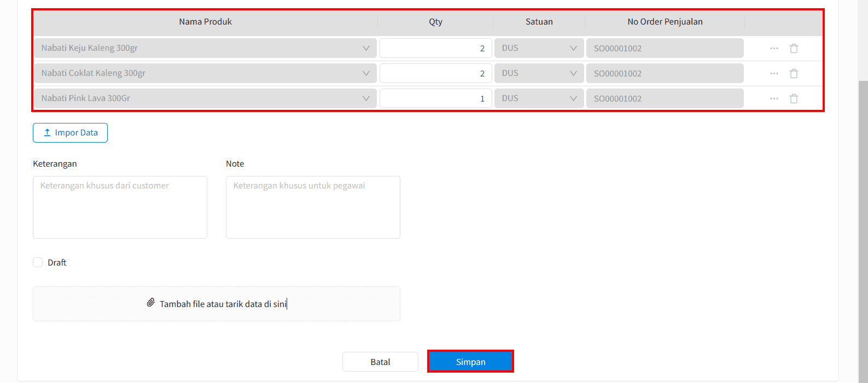Save the form with Simpan
The width and height of the screenshot is (868, 383).
pos(470,362)
